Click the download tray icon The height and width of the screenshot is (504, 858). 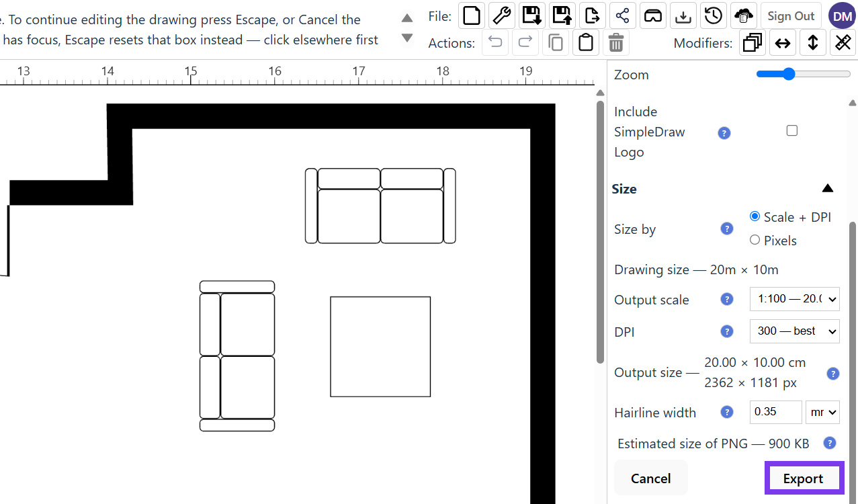click(x=683, y=15)
